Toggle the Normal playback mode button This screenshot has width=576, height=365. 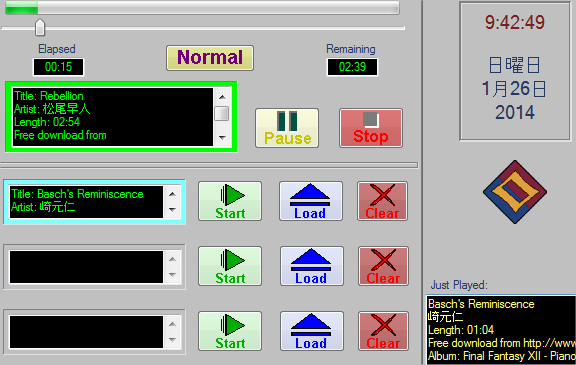click(x=210, y=58)
